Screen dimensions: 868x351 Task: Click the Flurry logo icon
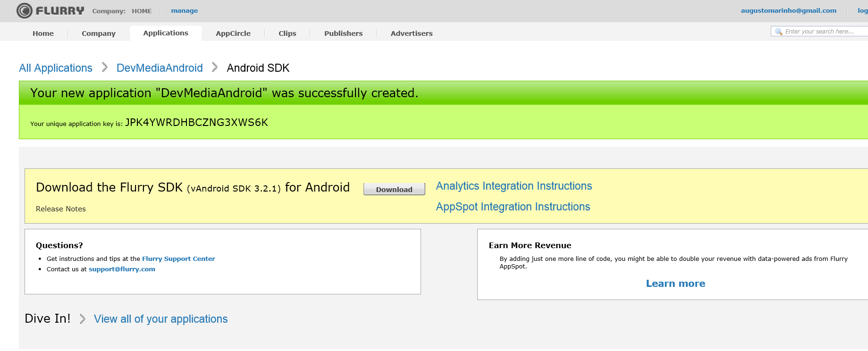coord(25,10)
